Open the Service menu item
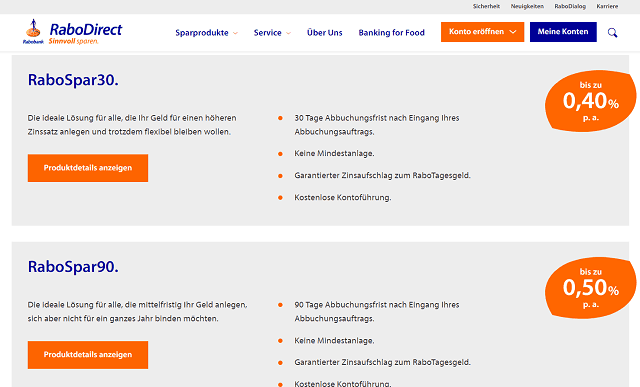640x387 pixels. point(267,33)
